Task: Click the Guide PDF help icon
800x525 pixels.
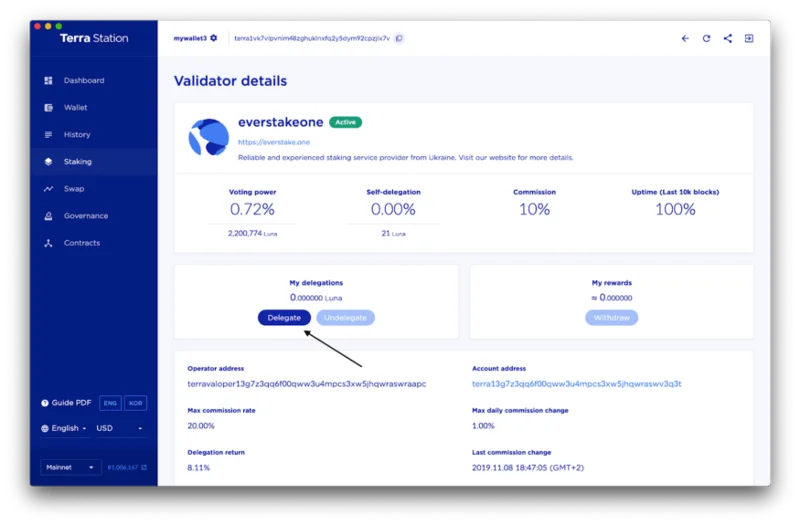Action: tap(45, 403)
